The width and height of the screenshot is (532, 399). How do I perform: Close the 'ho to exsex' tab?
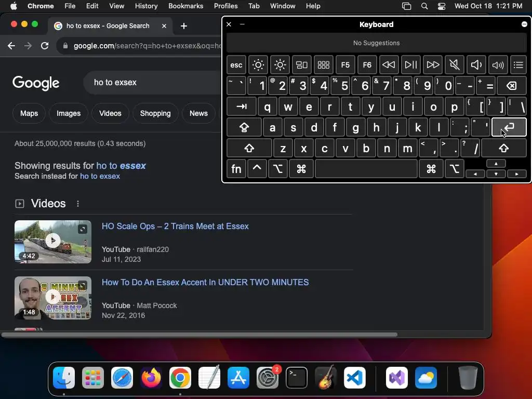point(164,26)
